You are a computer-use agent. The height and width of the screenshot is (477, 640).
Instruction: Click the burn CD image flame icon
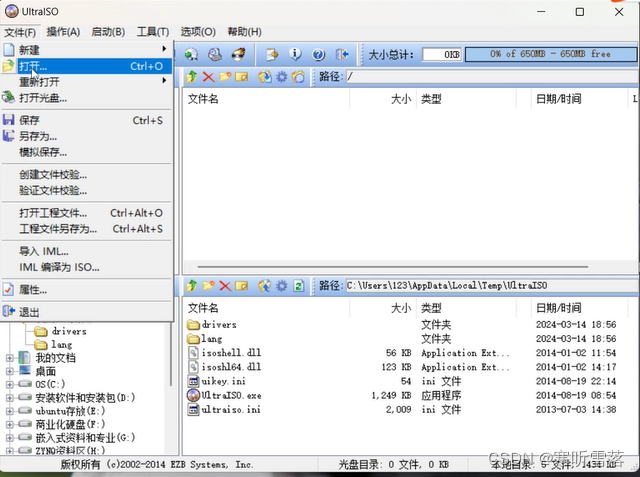pyautogui.click(x=239, y=54)
